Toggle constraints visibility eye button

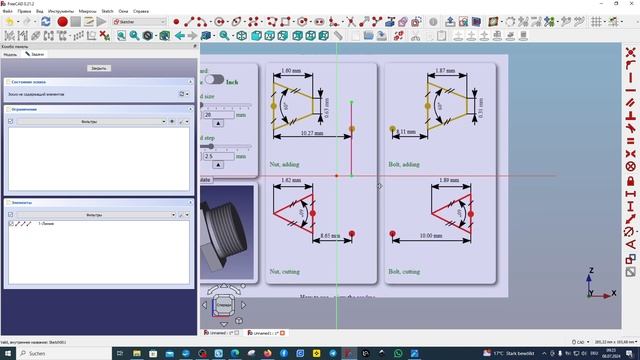pos(172,121)
